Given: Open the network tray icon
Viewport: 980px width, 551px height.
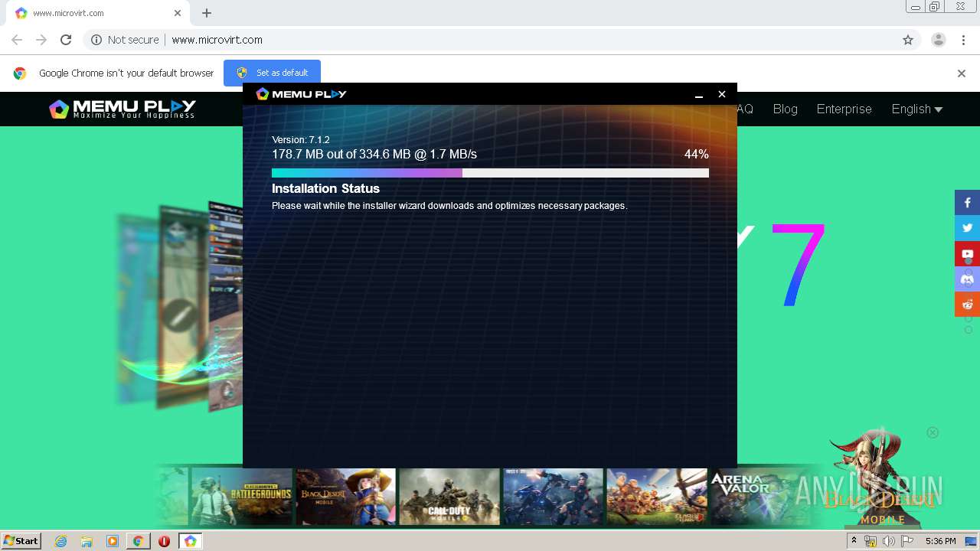Looking at the screenshot, I should click(x=870, y=541).
